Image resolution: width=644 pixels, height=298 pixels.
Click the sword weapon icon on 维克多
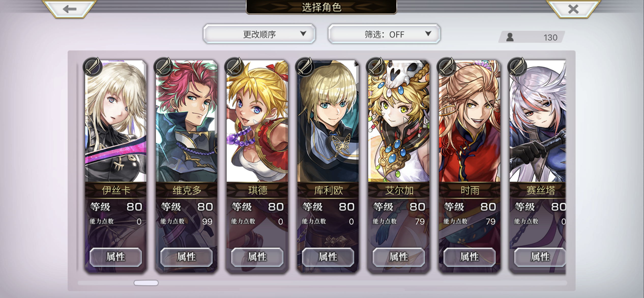pos(163,67)
